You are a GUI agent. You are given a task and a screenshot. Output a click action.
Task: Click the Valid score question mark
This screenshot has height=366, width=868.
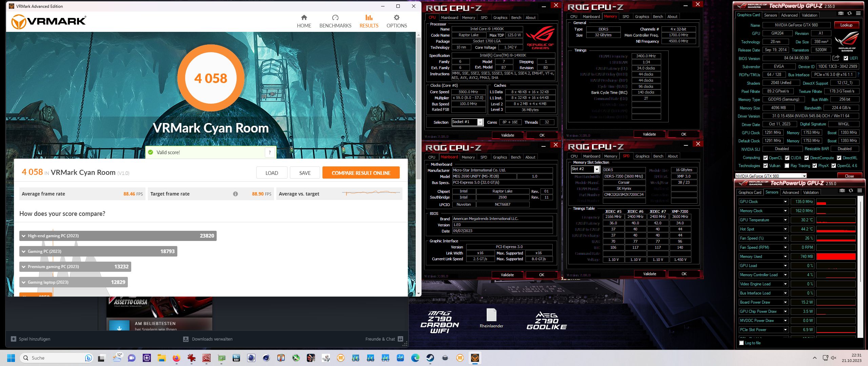tap(270, 152)
